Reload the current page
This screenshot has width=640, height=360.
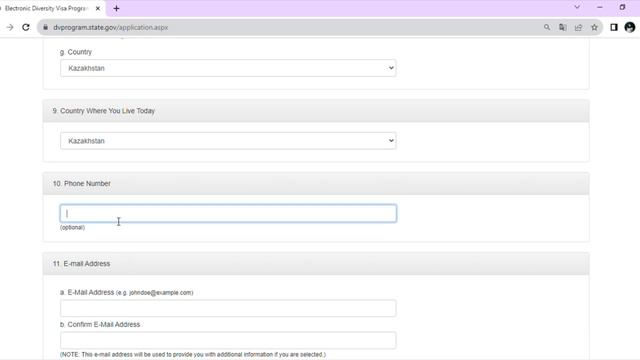26,27
